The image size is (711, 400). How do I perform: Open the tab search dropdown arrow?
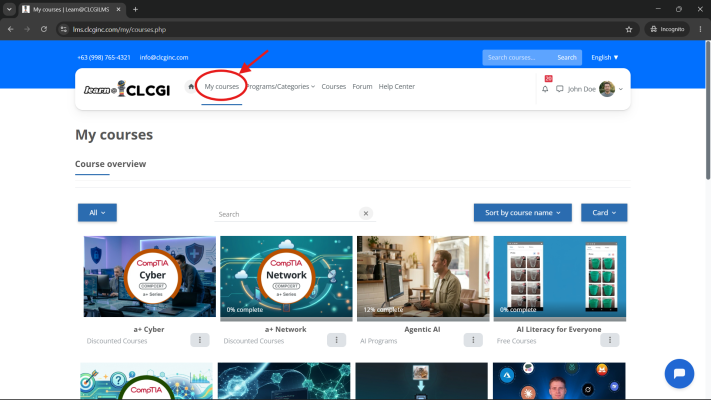(x=9, y=9)
